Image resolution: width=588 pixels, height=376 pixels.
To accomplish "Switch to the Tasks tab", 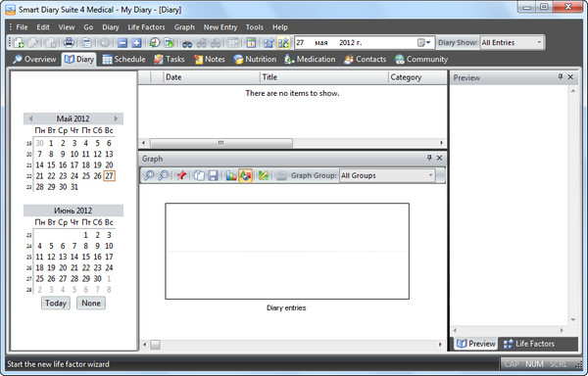I will pos(170,59).
